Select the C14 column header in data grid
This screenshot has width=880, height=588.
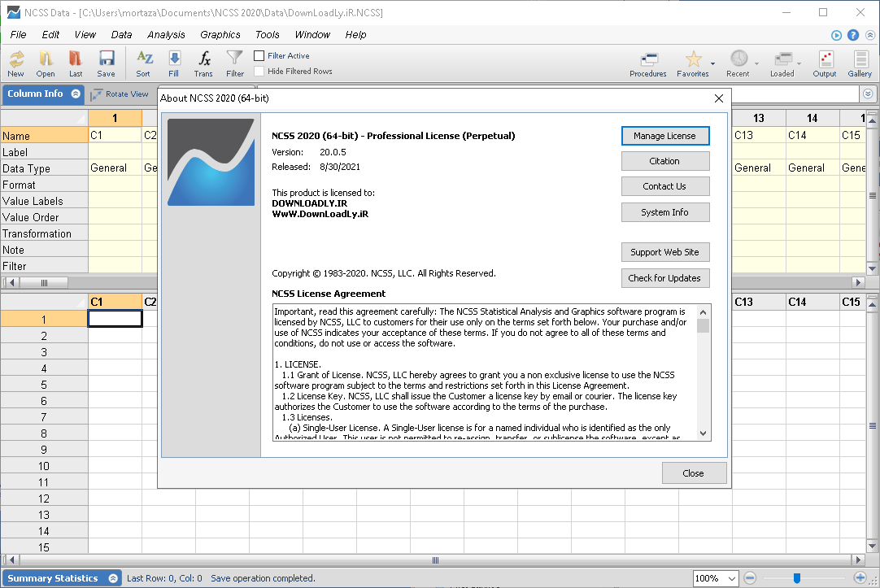click(812, 302)
